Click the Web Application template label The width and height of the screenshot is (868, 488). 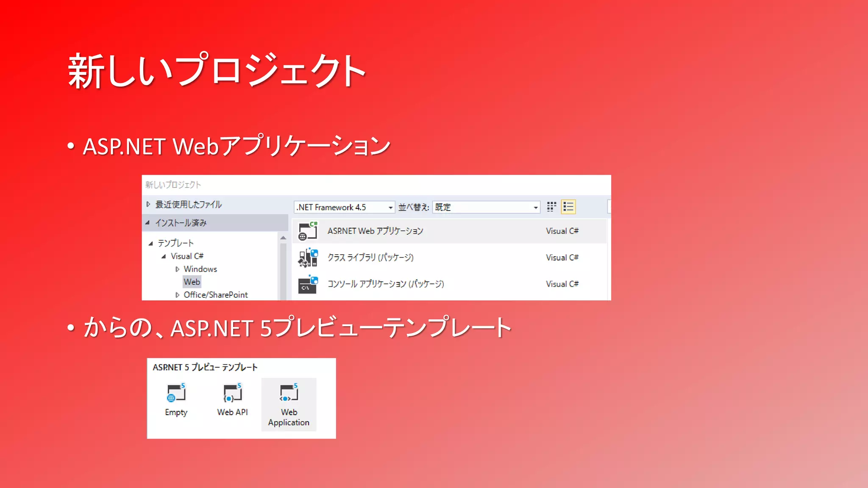pos(289,417)
